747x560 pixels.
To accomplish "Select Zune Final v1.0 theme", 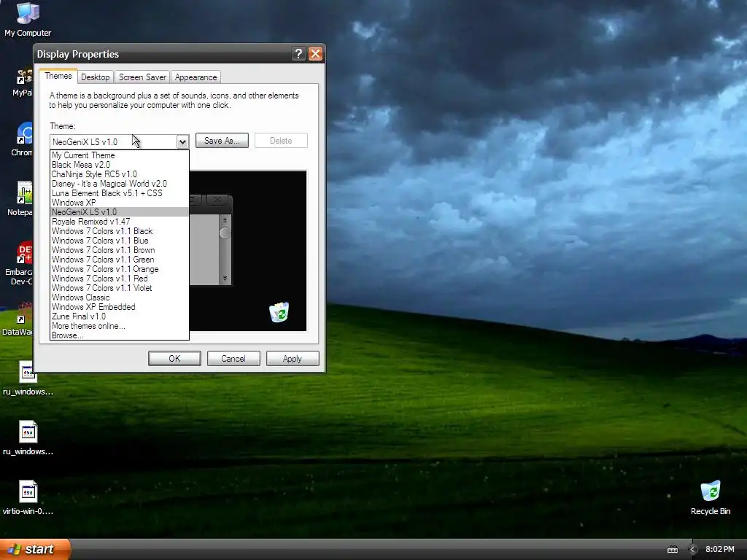I will click(120, 316).
